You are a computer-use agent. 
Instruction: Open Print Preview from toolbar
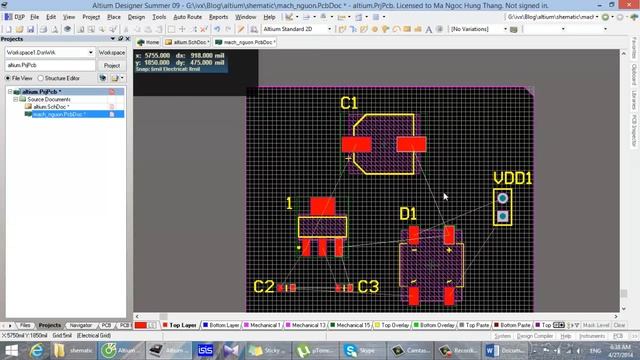click(x=54, y=29)
